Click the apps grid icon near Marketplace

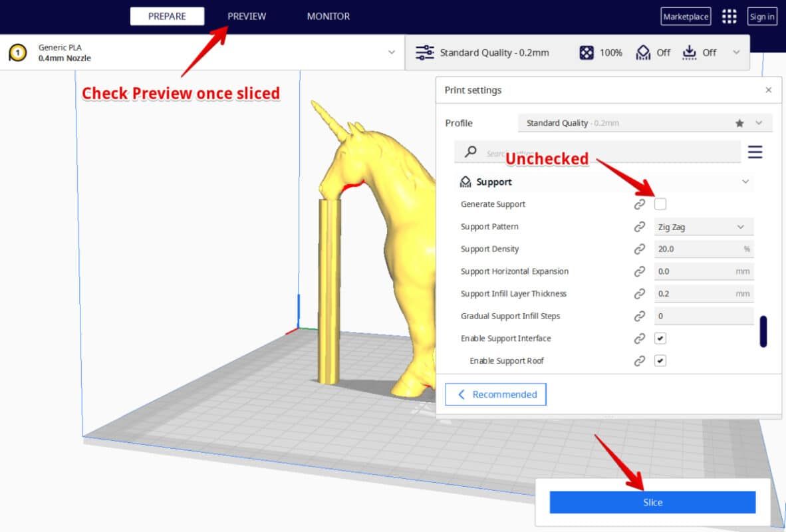(729, 16)
